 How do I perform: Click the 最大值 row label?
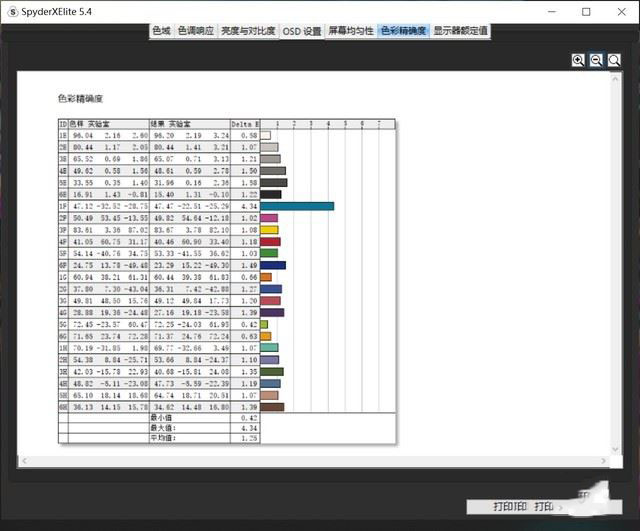click(x=163, y=428)
